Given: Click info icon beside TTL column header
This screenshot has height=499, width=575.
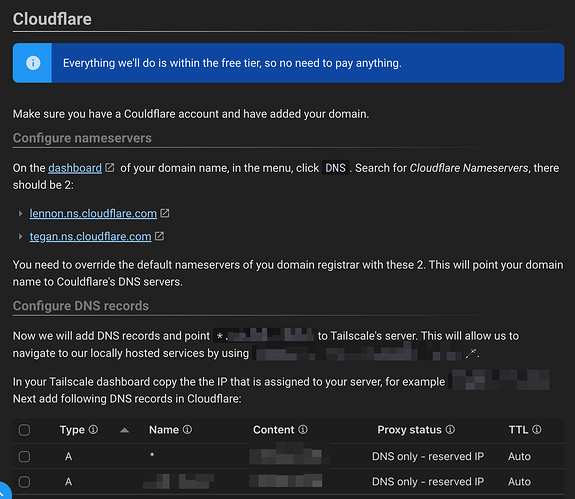Looking at the screenshot, I should [x=537, y=429].
